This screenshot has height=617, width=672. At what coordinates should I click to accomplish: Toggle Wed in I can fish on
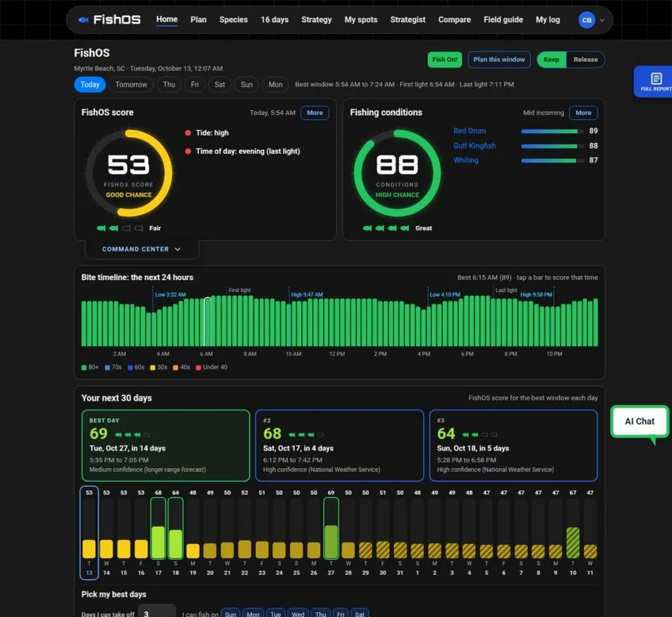(x=298, y=614)
